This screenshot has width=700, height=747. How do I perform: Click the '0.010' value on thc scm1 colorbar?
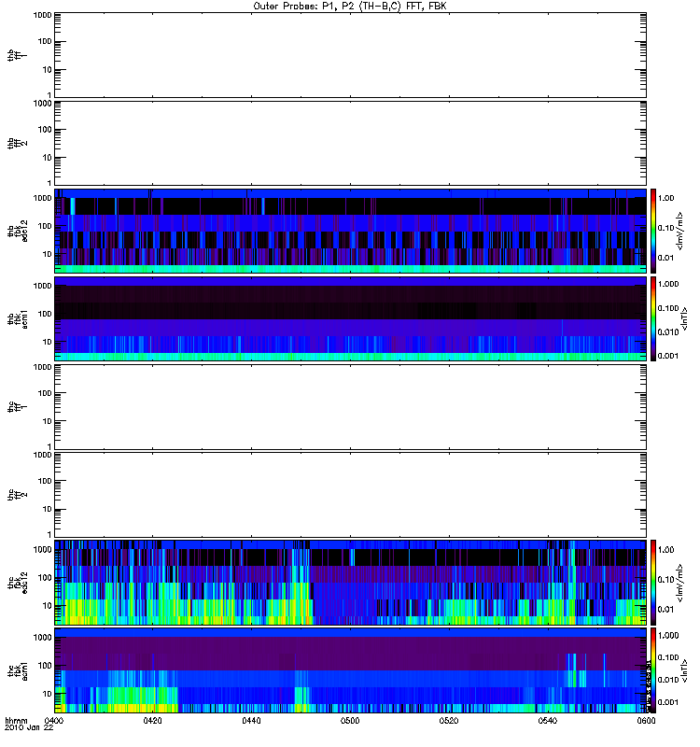coord(668,680)
